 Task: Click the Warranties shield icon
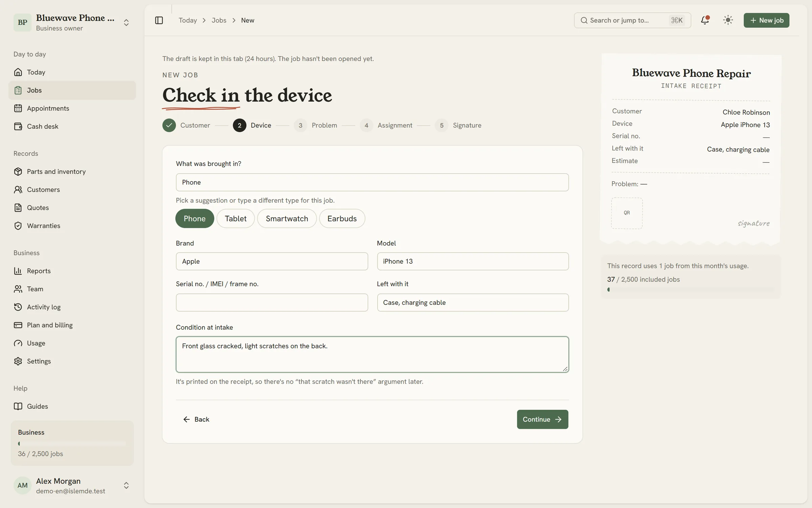[18, 226]
